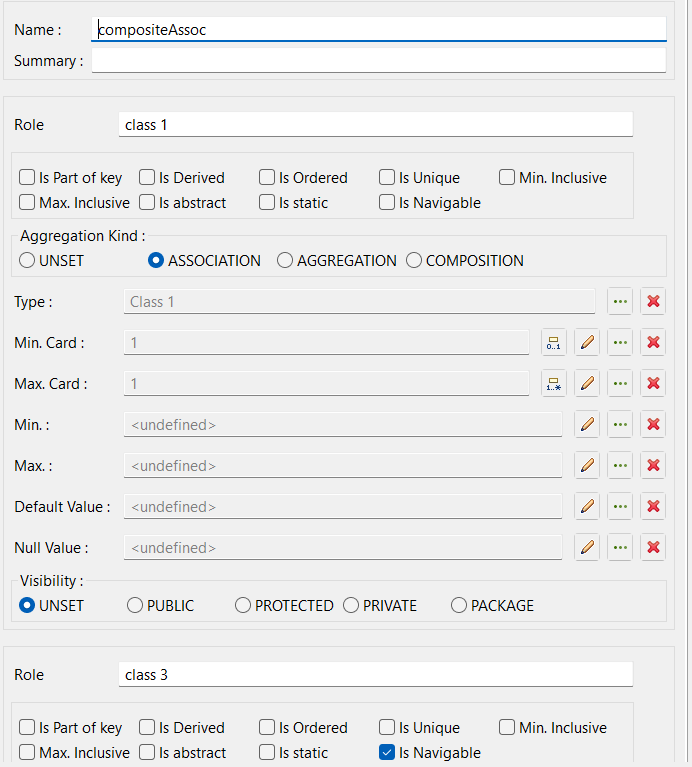Click pencil edit icon for Default Value
The height and width of the screenshot is (767, 692).
587,506
